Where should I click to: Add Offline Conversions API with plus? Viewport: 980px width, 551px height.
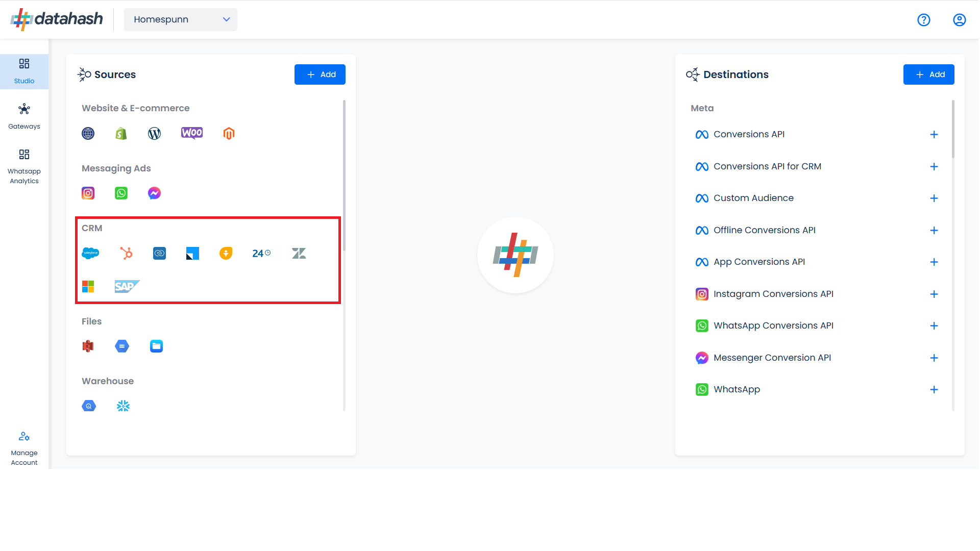pyautogui.click(x=934, y=231)
